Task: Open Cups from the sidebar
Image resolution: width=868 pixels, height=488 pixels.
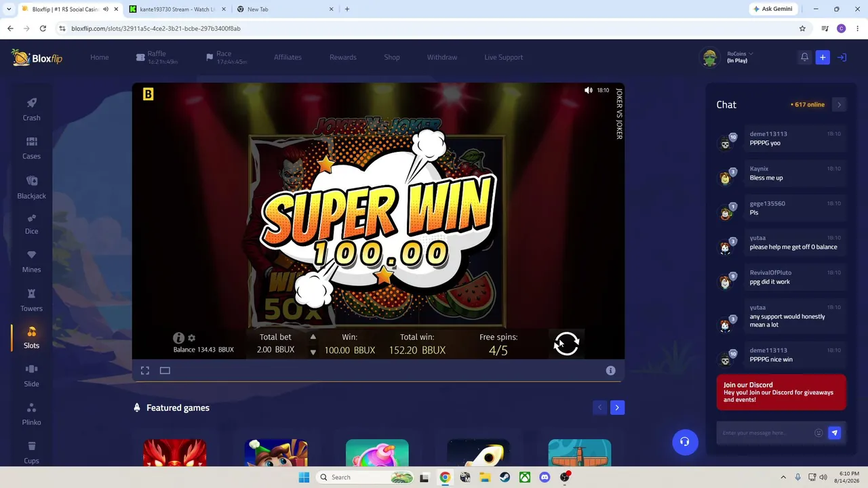Action: click(31, 452)
